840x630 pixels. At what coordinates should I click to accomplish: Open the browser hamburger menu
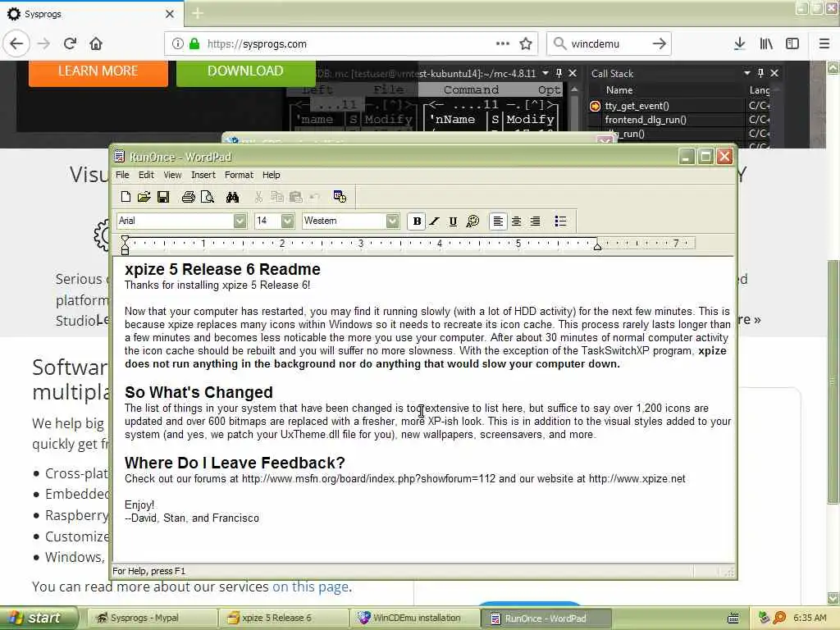(x=824, y=43)
